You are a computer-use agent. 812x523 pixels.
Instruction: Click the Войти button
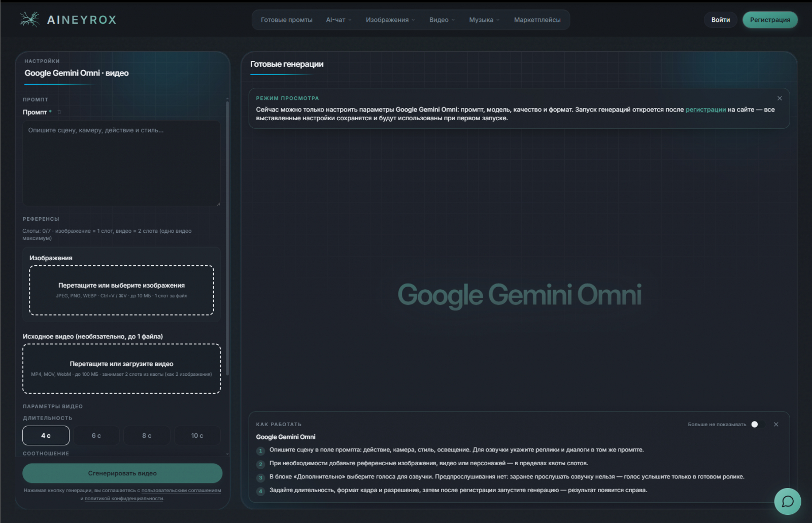tap(720, 20)
